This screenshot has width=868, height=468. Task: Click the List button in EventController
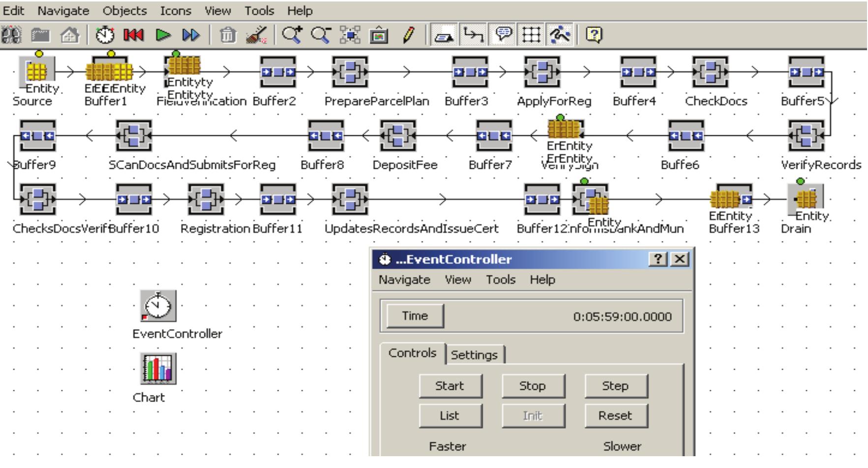pyautogui.click(x=450, y=416)
